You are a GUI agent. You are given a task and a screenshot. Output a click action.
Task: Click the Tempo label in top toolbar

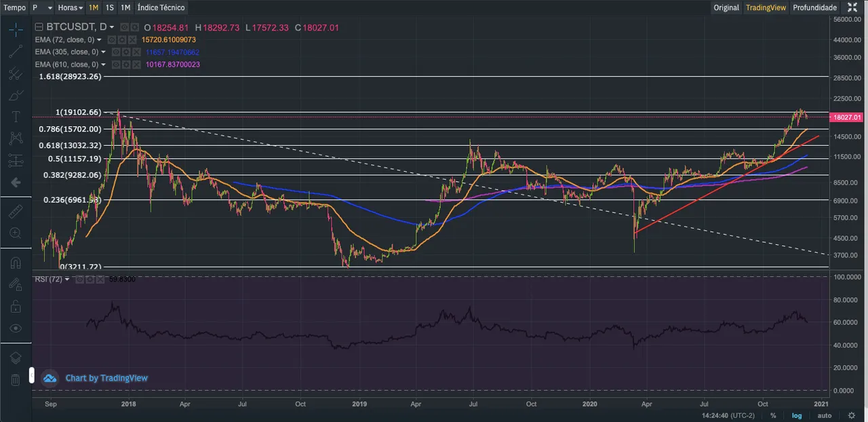point(14,7)
